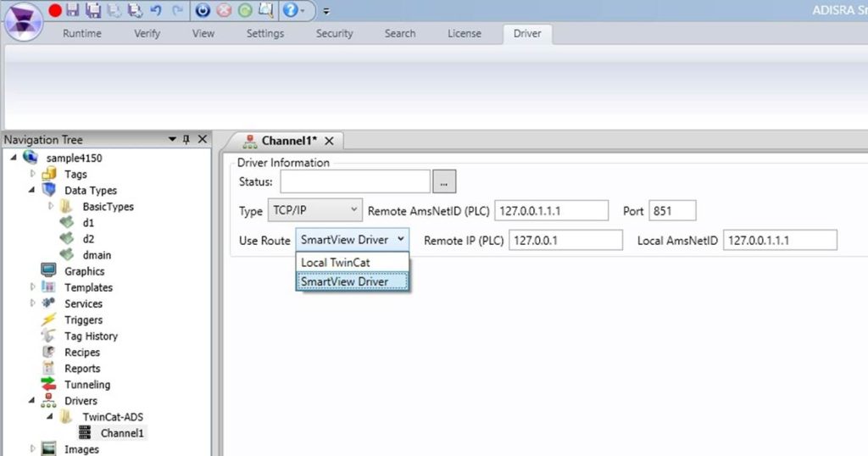
Task: Close the Channel1 document tab
Action: tap(330, 141)
